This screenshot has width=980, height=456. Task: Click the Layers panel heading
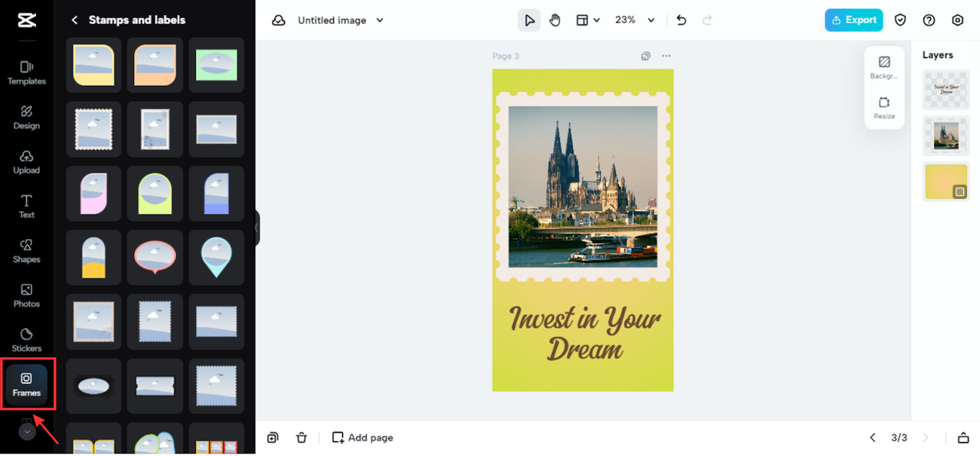[938, 55]
